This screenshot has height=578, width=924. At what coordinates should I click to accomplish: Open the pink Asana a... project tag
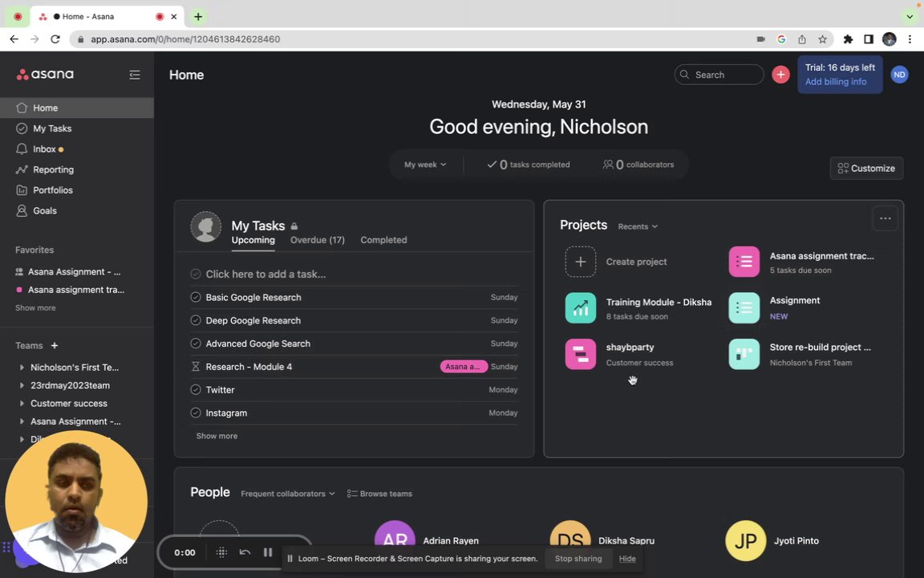pyautogui.click(x=463, y=367)
